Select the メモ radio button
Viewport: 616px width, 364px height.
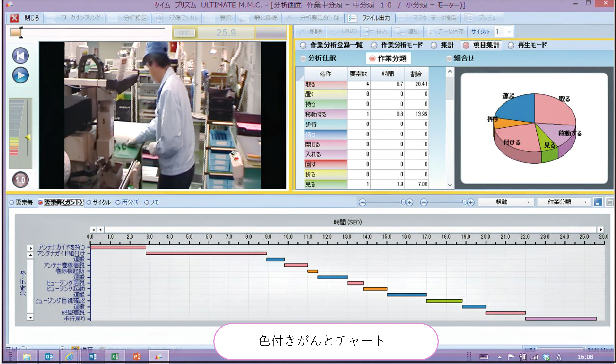[x=147, y=203]
